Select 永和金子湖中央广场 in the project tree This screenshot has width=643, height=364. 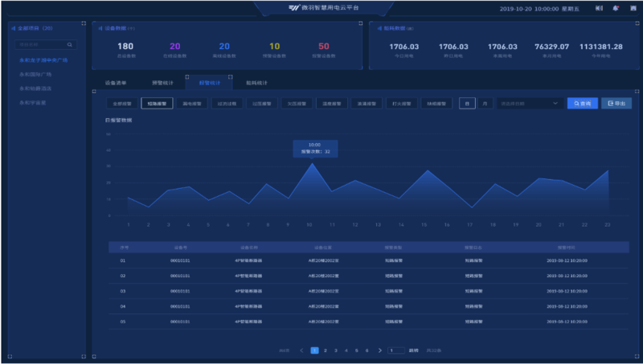click(x=43, y=60)
